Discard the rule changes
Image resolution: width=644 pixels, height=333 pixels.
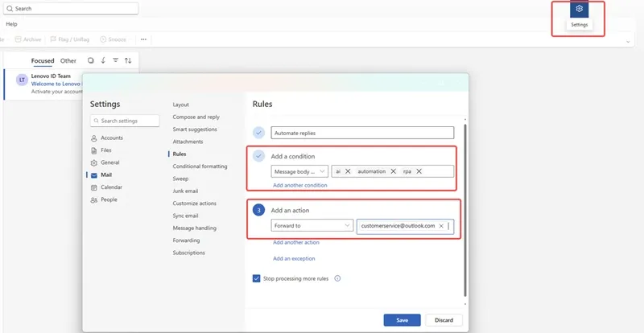tap(444, 320)
